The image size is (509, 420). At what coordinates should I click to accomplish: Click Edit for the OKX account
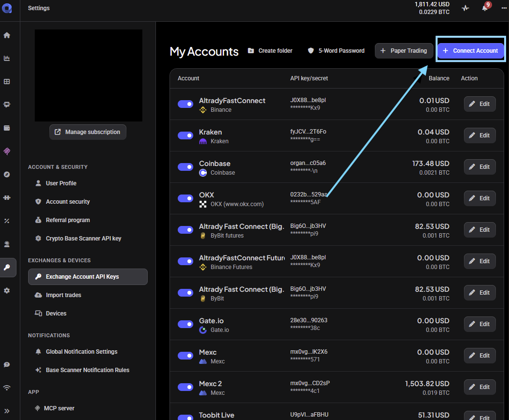(479, 198)
